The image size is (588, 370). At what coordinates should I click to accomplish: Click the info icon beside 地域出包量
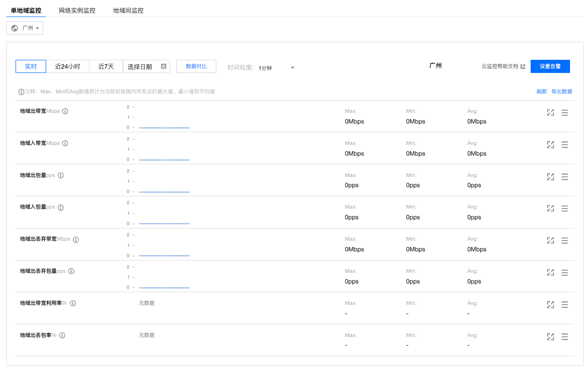[61, 176]
